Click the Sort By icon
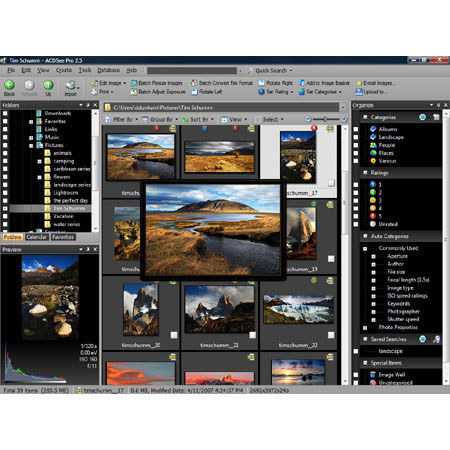Image resolution: width=450 pixels, height=450 pixels. point(185,119)
